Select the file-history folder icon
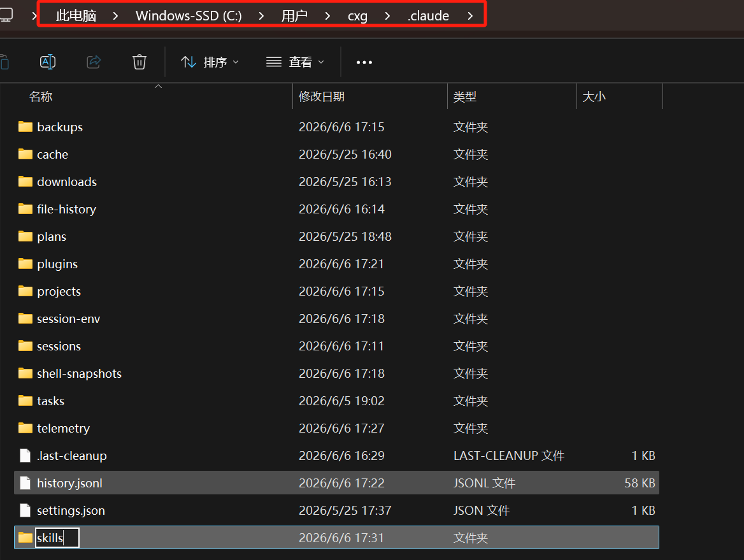Image resolution: width=744 pixels, height=560 pixels. pyautogui.click(x=25, y=208)
